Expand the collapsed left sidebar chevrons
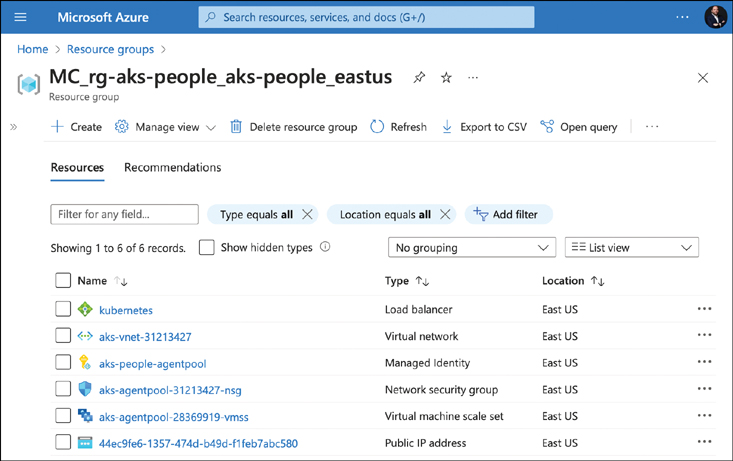 pyautogui.click(x=14, y=127)
